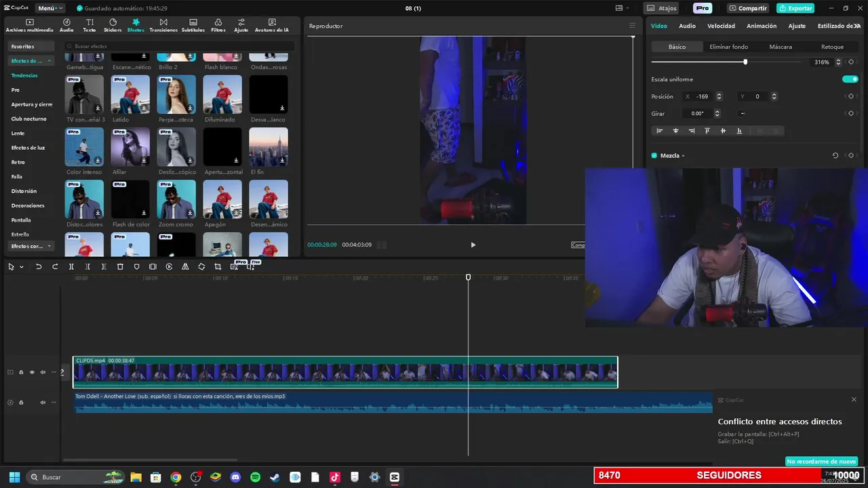Collapse the Mezcla section arrow
868x488 pixels.
point(683,156)
